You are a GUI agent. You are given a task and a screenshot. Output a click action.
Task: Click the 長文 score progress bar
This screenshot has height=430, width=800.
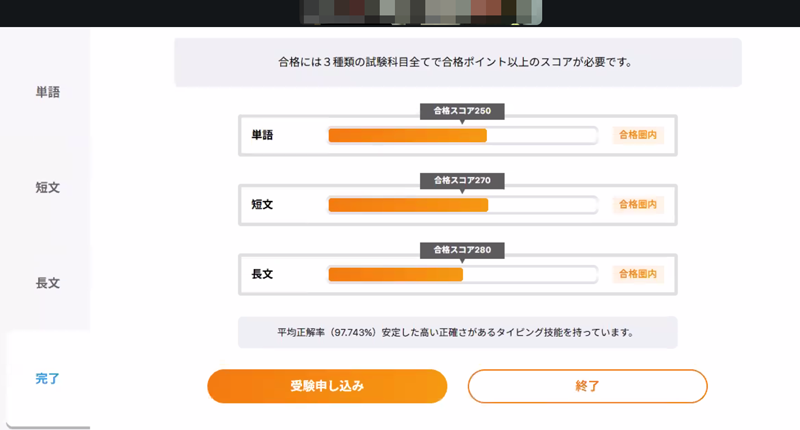[x=462, y=273]
